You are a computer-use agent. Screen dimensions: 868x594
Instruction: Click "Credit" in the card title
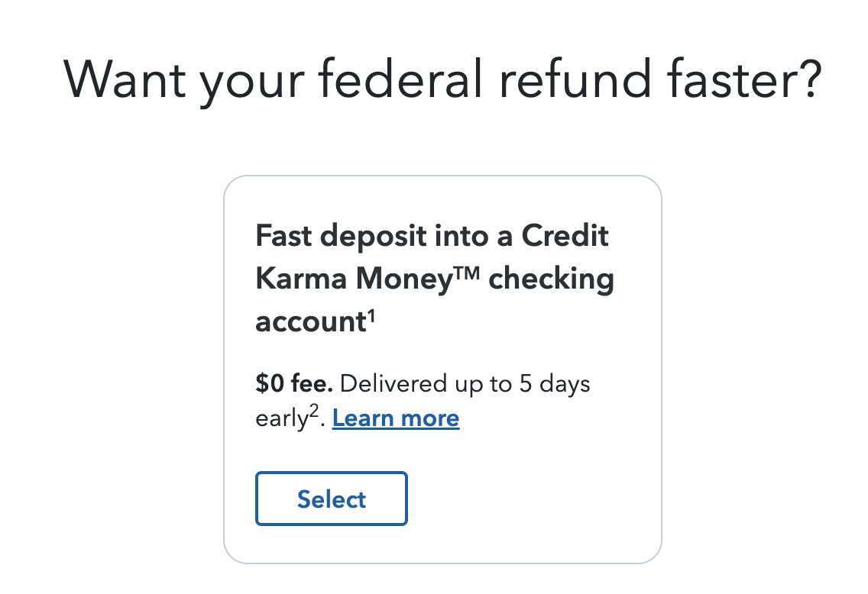565,237
